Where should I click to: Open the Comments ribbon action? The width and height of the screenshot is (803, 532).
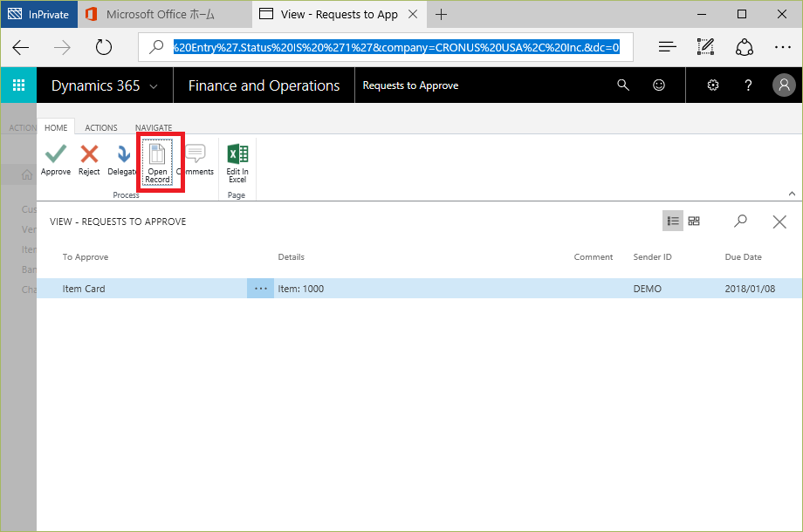196,160
